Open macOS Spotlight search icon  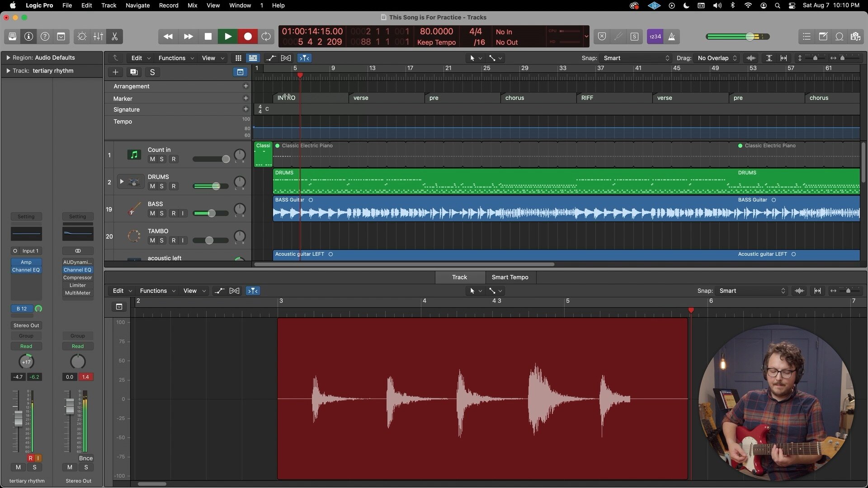[778, 5]
